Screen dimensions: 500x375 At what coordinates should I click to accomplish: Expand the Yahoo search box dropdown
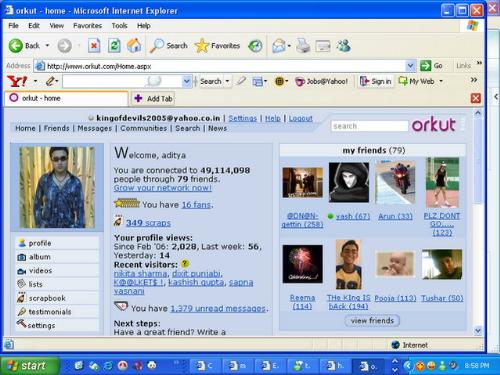pyautogui.click(x=187, y=81)
